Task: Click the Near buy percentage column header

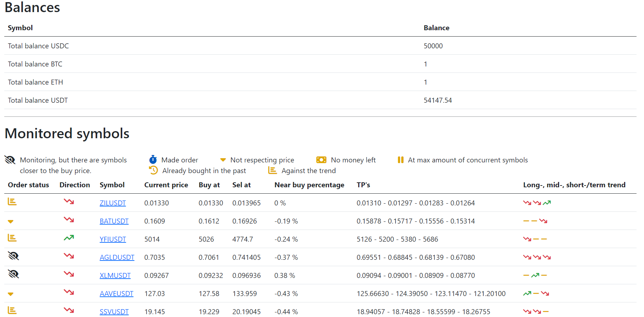Action: (x=309, y=185)
